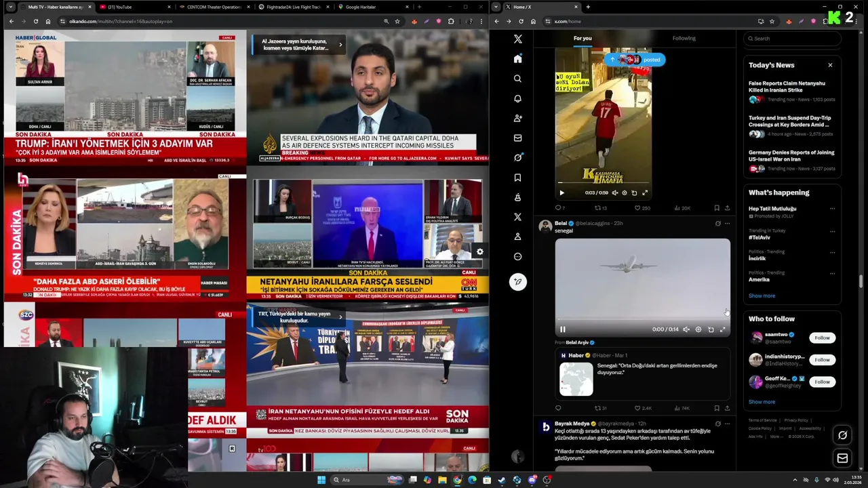
Task: Open Notifications bell in X sidebar
Action: pyautogui.click(x=517, y=98)
